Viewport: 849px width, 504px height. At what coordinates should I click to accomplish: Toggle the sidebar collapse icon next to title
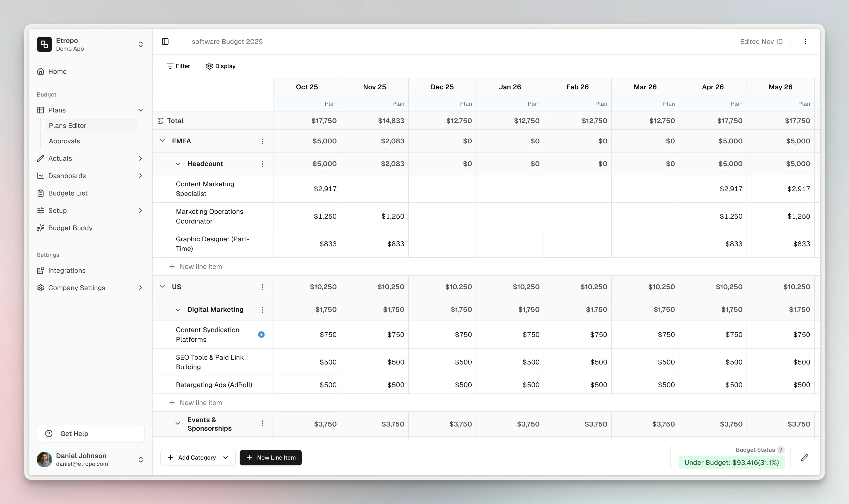pyautogui.click(x=165, y=42)
